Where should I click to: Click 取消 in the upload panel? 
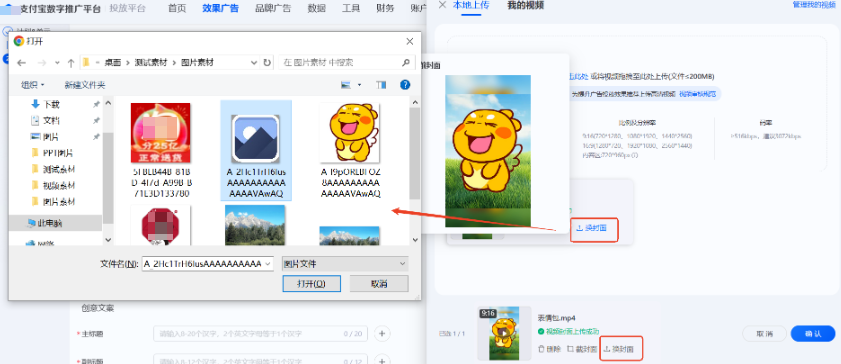[764, 333]
